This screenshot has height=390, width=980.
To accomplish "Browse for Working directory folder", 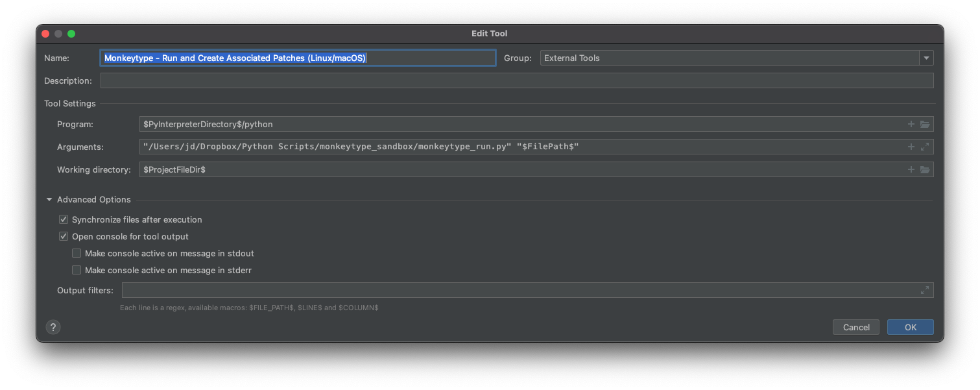I will [x=925, y=169].
